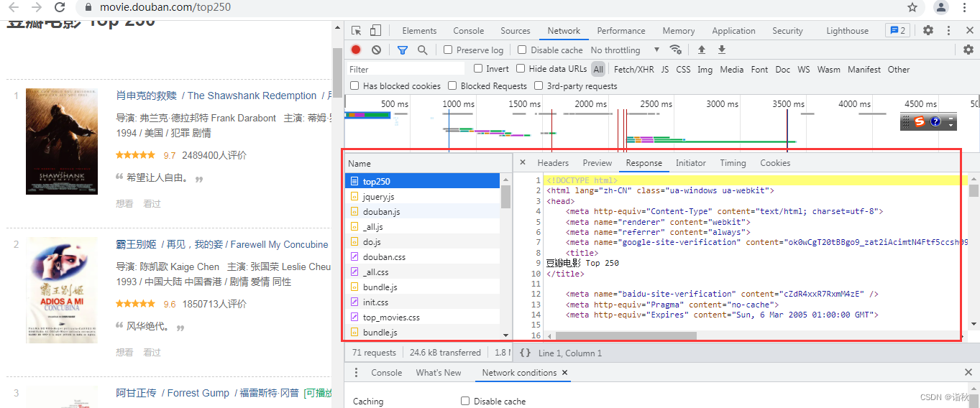980x408 pixels.
Task: Reload the page with refresh icon
Action: click(60, 7)
